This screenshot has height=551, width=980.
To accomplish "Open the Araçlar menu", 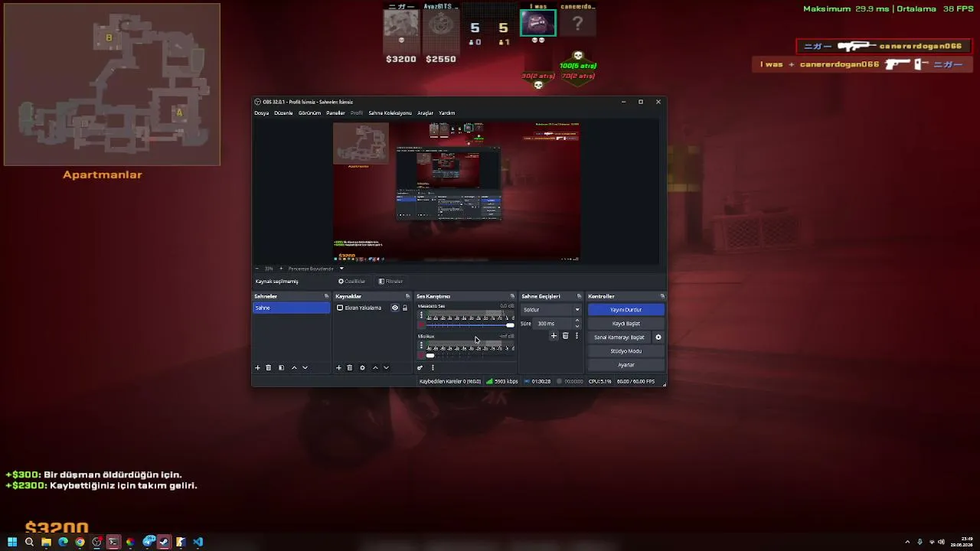I will [x=425, y=113].
